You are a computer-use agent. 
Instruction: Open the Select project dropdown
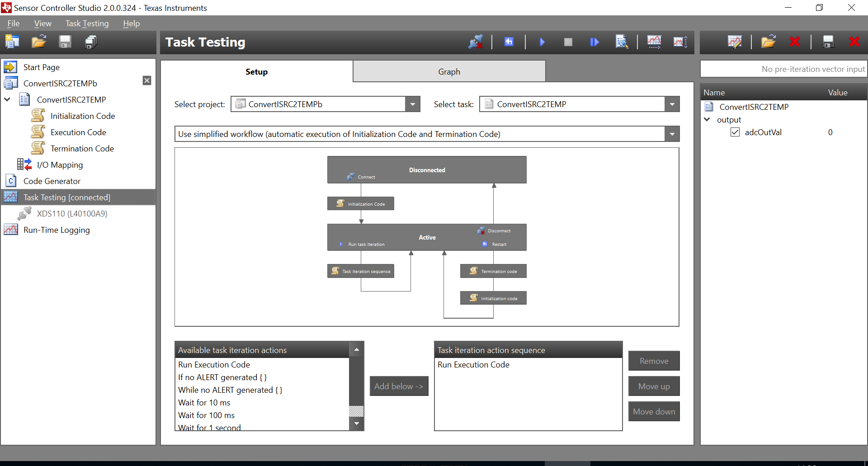(412, 104)
